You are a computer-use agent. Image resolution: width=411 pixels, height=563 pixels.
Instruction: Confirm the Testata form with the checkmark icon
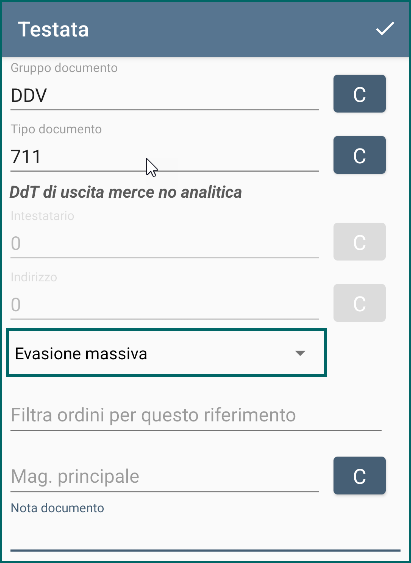(385, 29)
